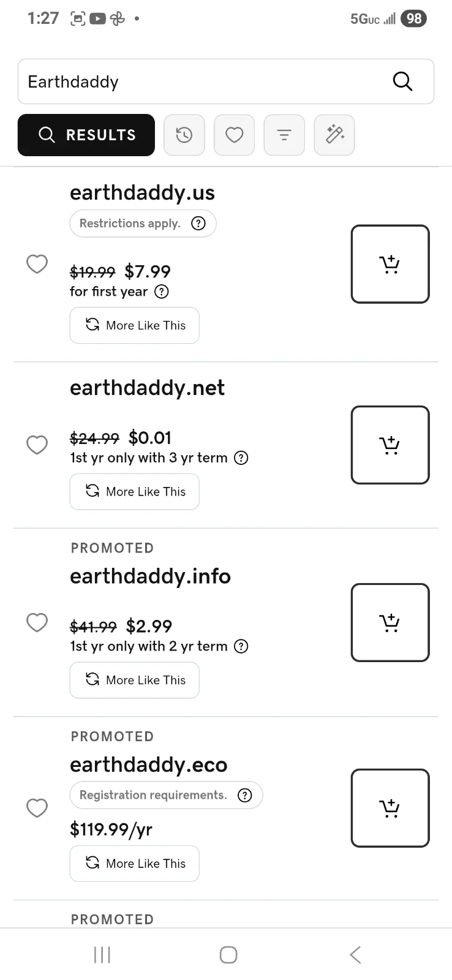The width and height of the screenshot is (452, 980).
Task: Open search history icon button
Action: (184, 135)
